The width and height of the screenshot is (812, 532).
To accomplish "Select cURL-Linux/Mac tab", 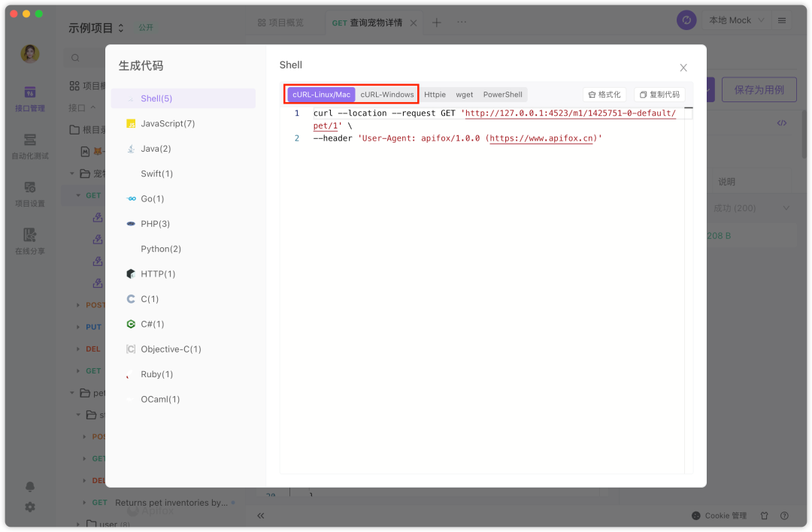I will pos(321,95).
